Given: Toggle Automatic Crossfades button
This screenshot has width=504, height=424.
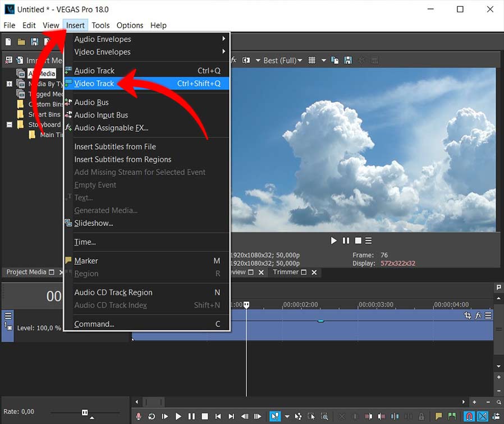Looking at the screenshot, I should 483,417.
